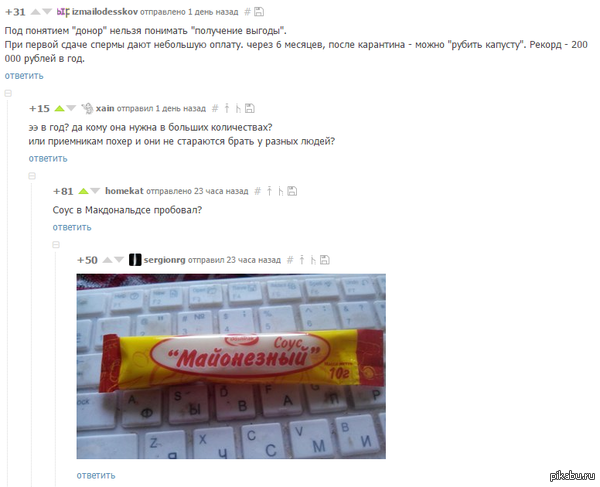
Task: Click ответить under homekat comment
Action: (72, 227)
